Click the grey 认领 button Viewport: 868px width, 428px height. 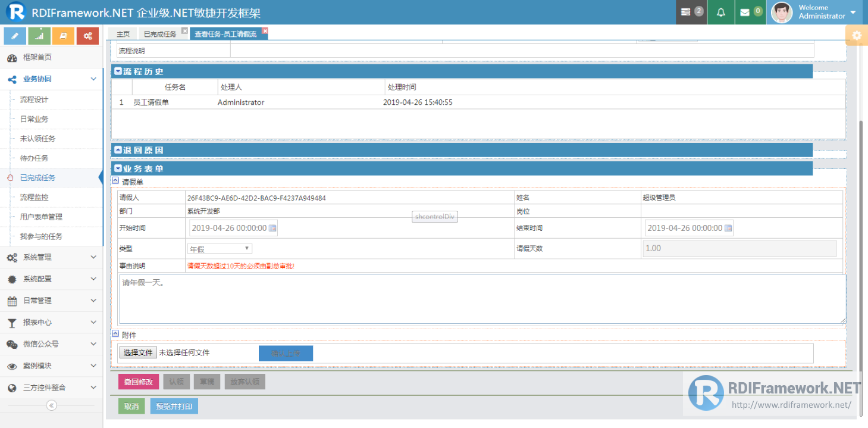click(x=177, y=382)
